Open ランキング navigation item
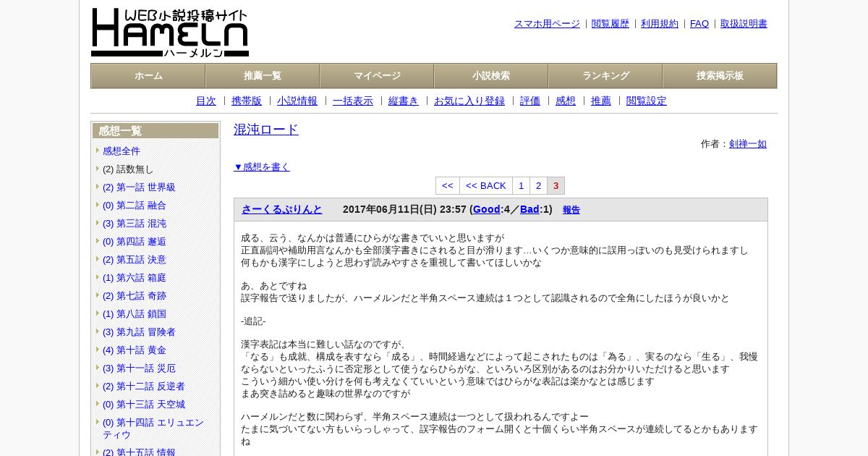This screenshot has height=456, width=868. pos(605,76)
